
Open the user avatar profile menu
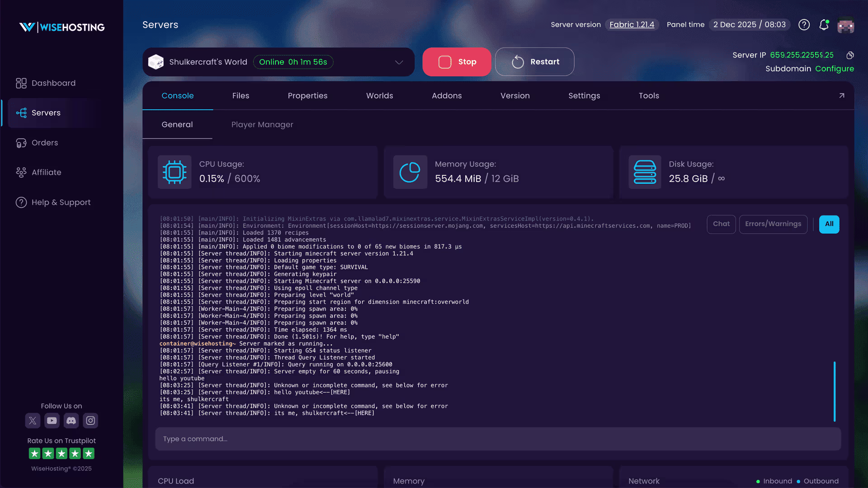click(x=845, y=25)
